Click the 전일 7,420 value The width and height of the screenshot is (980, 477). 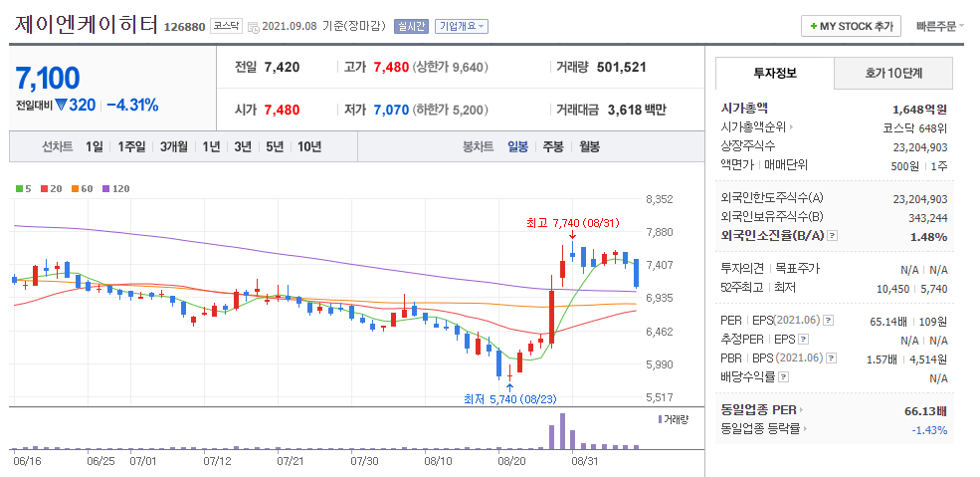(282, 67)
